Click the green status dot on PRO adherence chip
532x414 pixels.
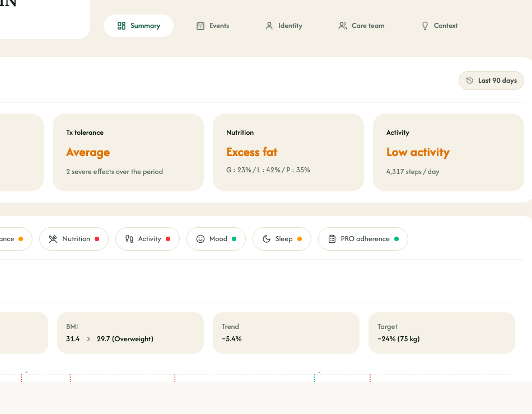pos(396,239)
